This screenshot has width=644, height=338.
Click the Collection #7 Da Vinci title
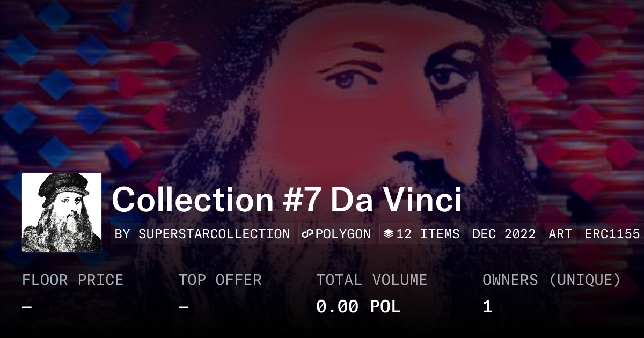[287, 200]
